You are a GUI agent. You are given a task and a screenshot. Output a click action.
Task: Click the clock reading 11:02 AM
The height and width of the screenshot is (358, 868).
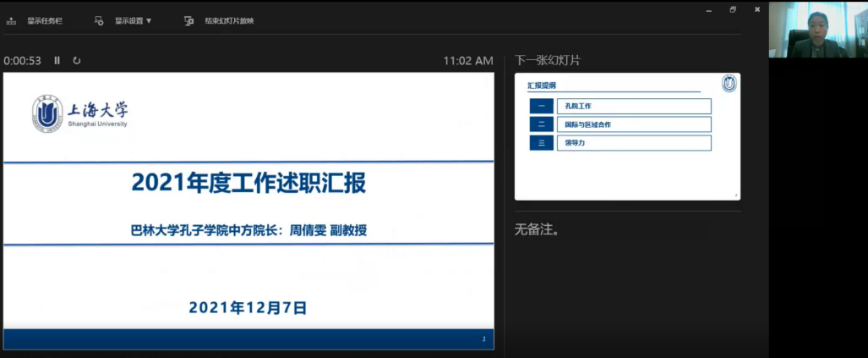(467, 61)
